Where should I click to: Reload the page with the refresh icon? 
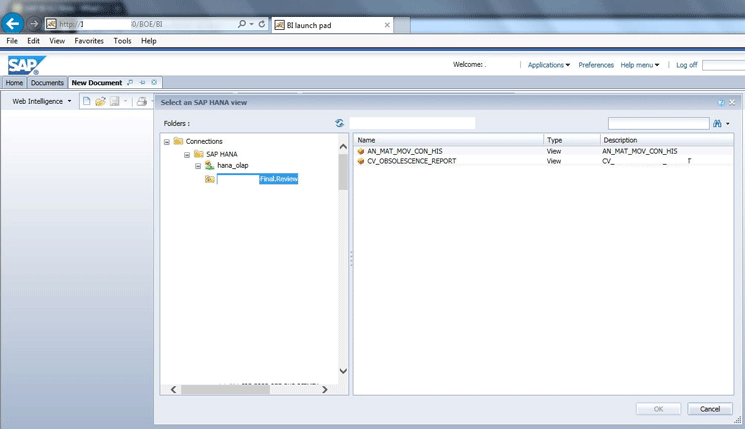(x=262, y=24)
